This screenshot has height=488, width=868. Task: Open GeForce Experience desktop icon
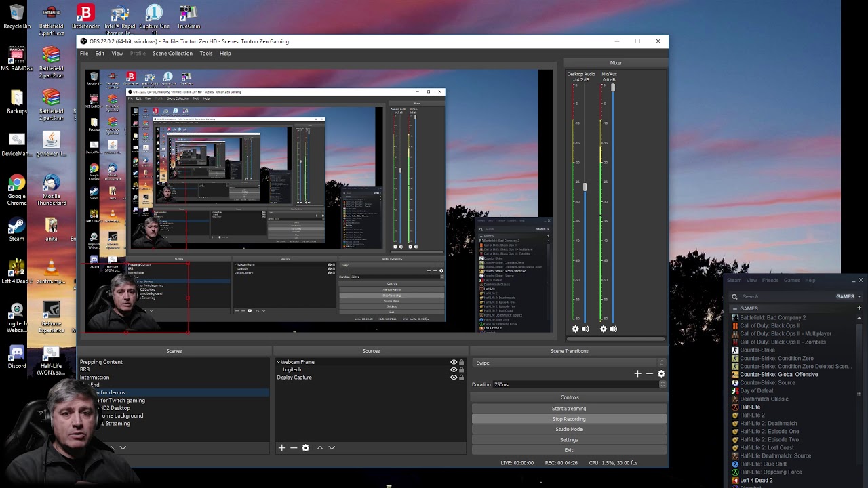click(x=52, y=318)
